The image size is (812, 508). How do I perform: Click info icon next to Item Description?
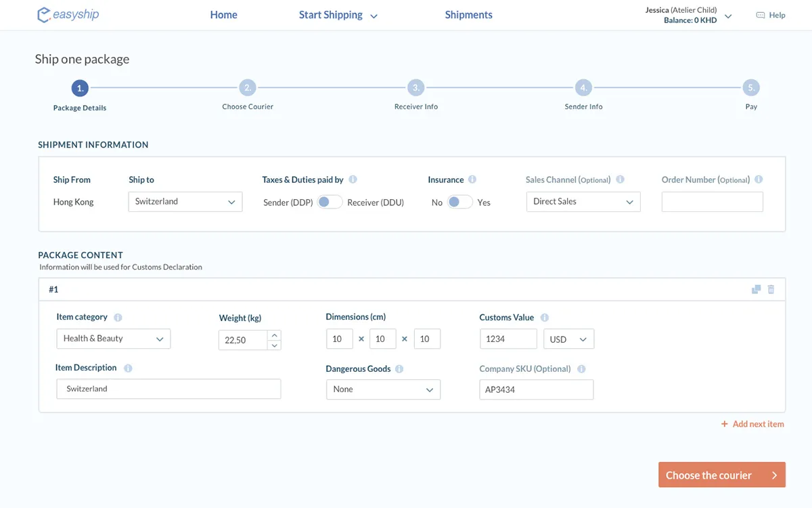click(128, 368)
